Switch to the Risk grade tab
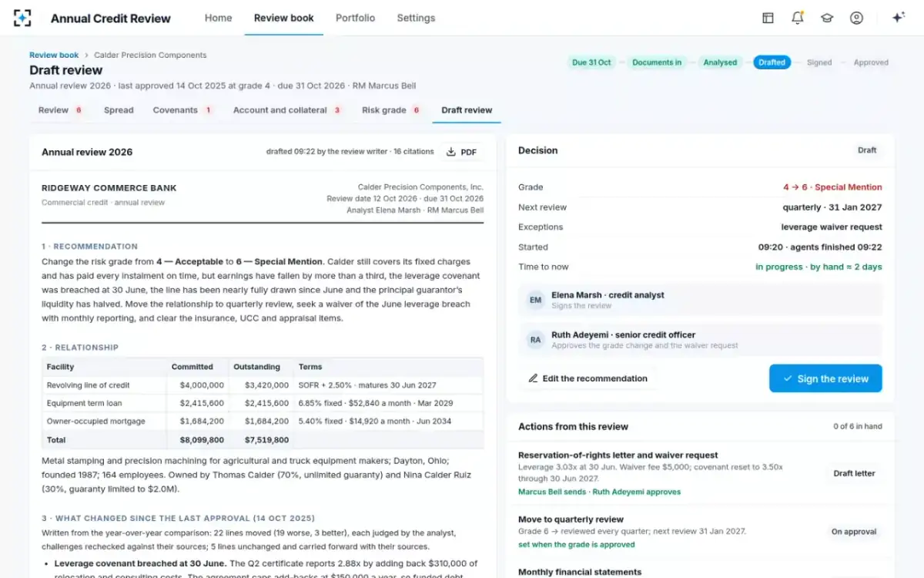 [x=391, y=110]
